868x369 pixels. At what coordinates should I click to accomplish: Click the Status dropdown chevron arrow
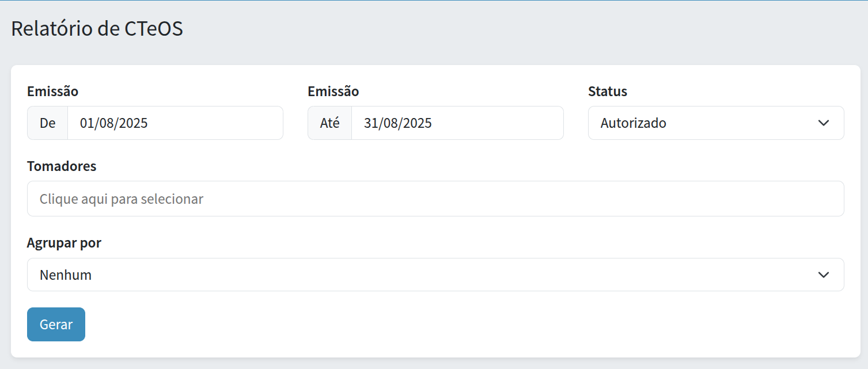(823, 123)
